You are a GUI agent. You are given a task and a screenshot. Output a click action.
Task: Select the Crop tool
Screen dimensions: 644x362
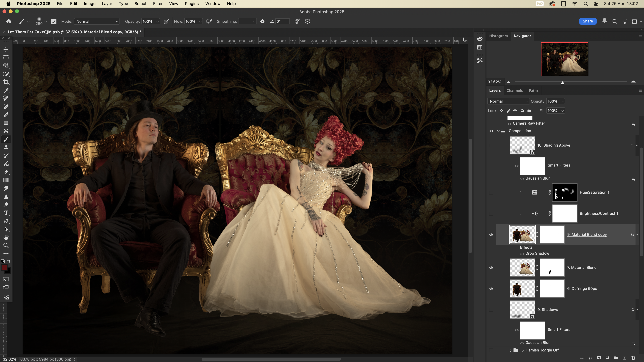tap(6, 82)
